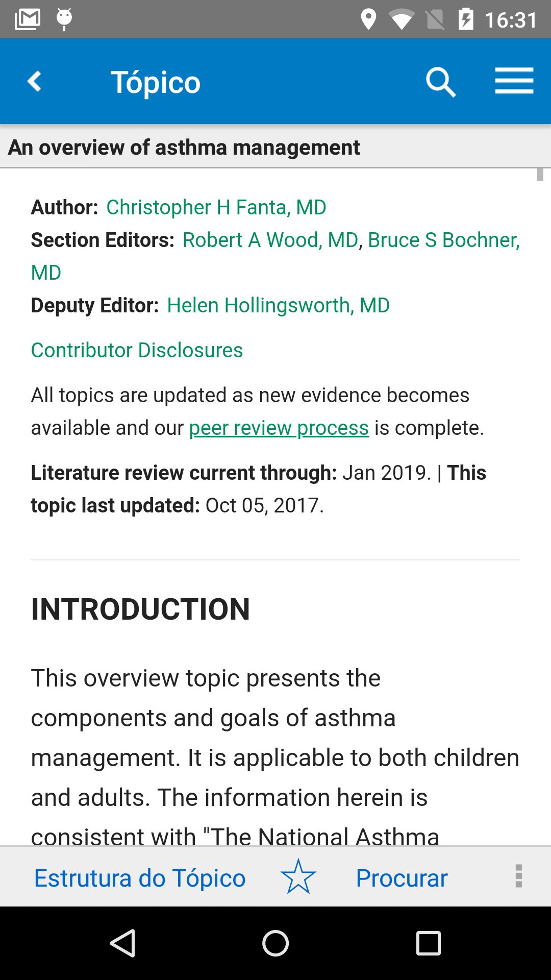
Task: Click the vertical scrollbar thumb
Action: point(540,174)
